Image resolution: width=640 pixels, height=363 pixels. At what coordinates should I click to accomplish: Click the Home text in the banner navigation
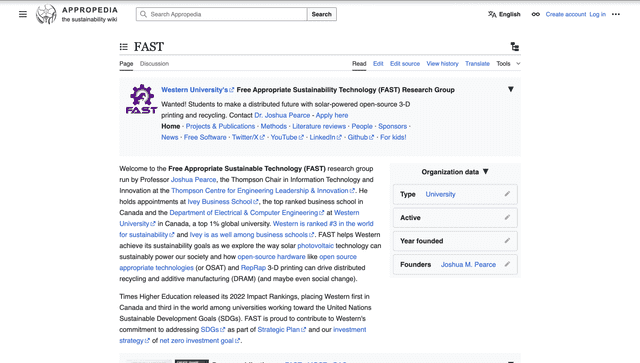point(171,127)
